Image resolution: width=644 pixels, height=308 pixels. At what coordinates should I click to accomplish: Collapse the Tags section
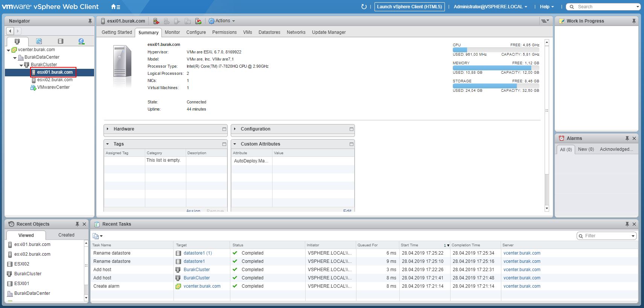tap(108, 144)
